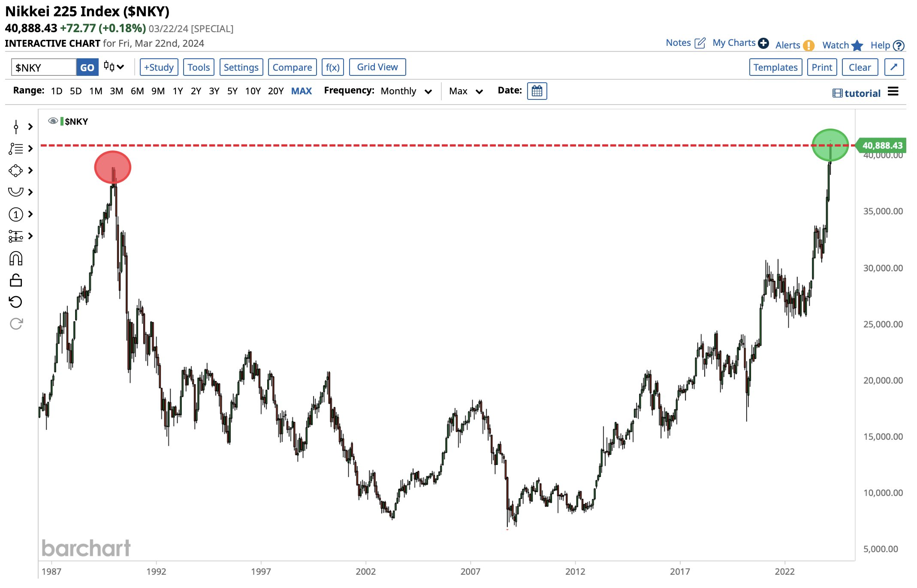This screenshot has width=917, height=588.
Task: Click the redo arrow icon
Action: coord(16,324)
